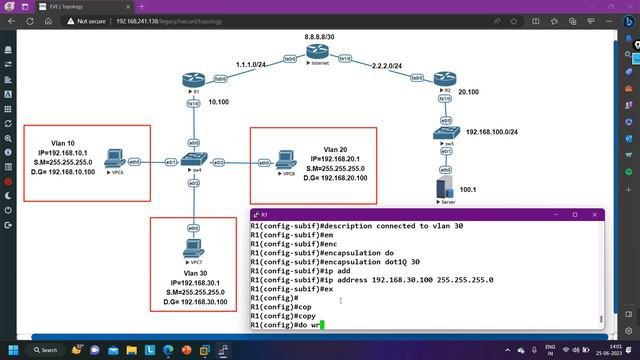The width and height of the screenshot is (640, 360).
Task: Click the Vlan 10 text label
Action: tap(63, 143)
